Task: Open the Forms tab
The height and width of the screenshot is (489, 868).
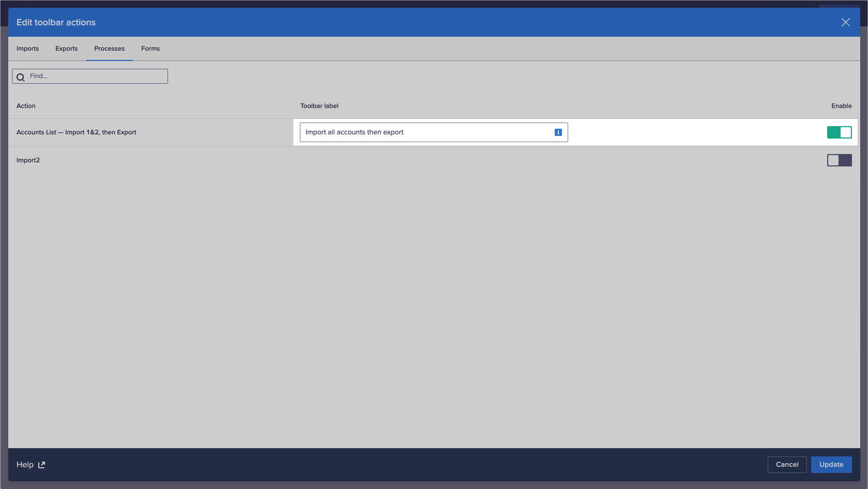Action: pos(150,48)
